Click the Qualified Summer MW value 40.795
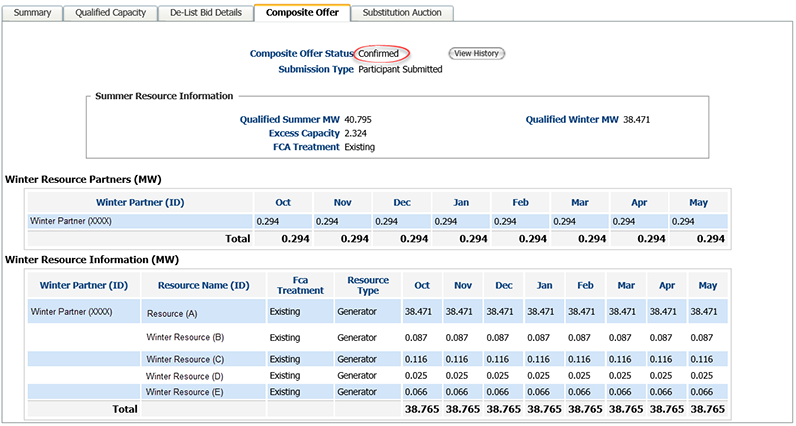796x426 pixels. [x=358, y=120]
